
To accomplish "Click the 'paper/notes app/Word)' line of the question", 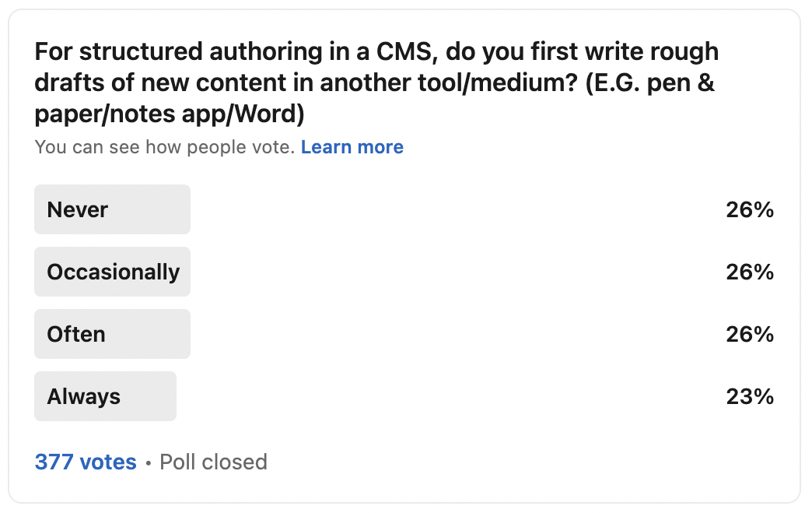I will click(170, 114).
